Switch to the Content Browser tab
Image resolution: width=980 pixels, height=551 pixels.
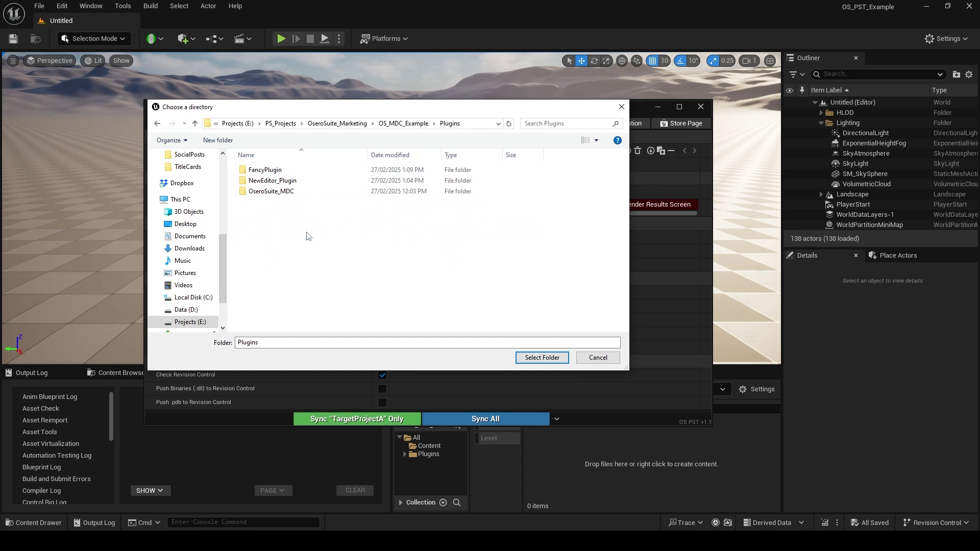(x=115, y=373)
